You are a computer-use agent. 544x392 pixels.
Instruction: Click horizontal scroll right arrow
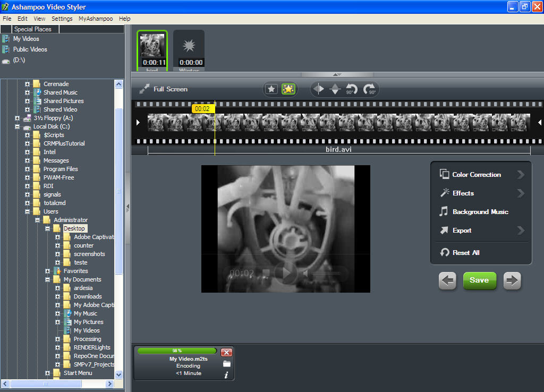click(109, 384)
